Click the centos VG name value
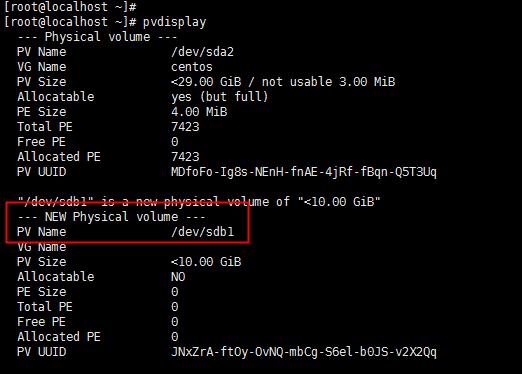Screen dimensions: 522x374 (x=192, y=67)
